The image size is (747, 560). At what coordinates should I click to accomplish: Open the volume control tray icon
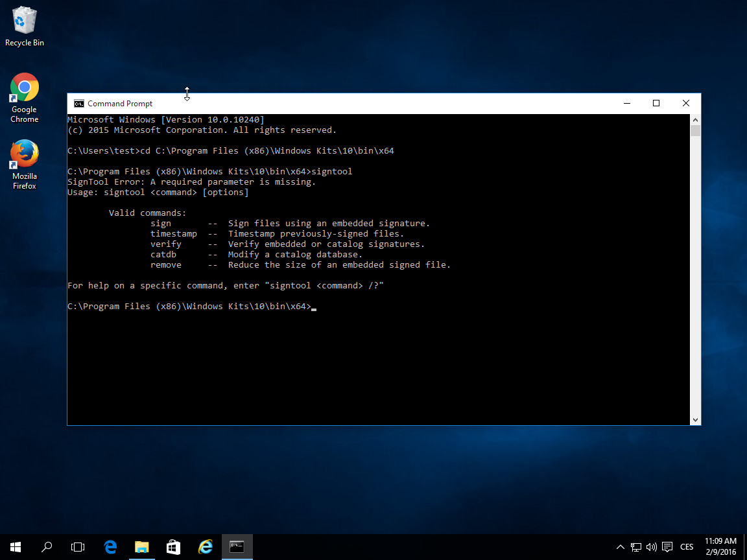652,547
